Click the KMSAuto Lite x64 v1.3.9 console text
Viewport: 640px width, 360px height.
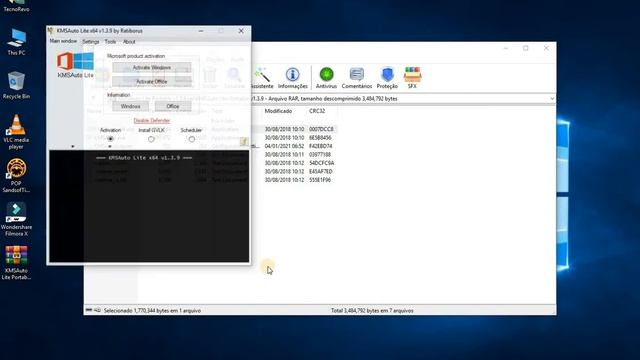pos(144,158)
